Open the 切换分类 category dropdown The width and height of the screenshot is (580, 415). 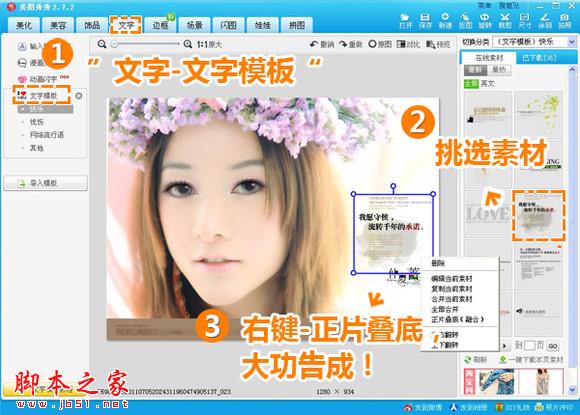[535, 42]
